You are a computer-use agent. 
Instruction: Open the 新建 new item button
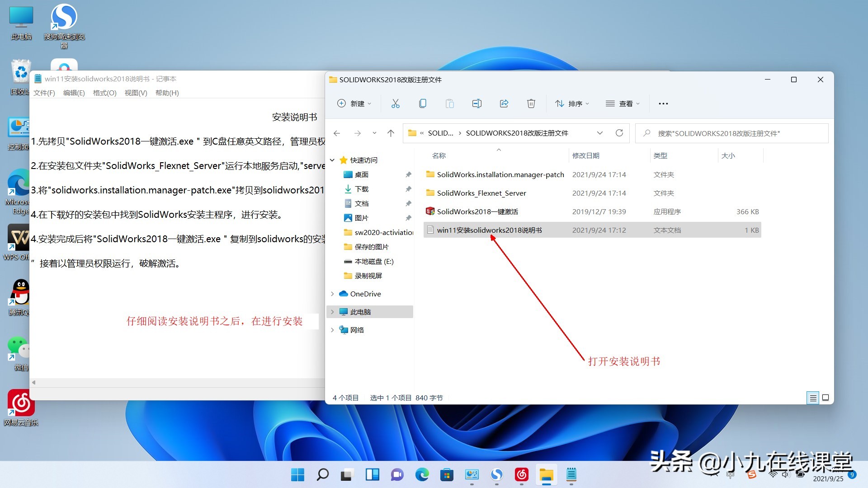[x=354, y=103]
